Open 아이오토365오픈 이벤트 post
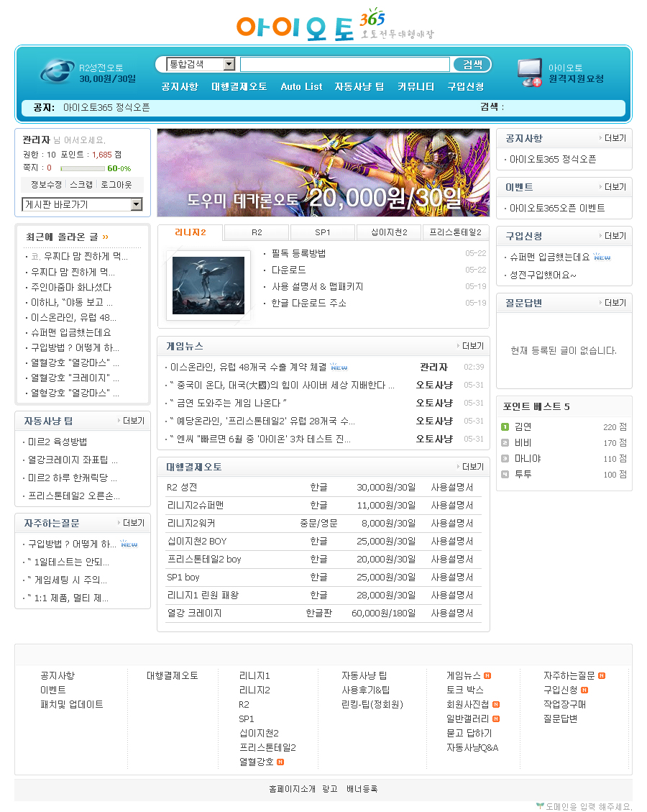This screenshot has height=812, width=647. pyautogui.click(x=557, y=208)
